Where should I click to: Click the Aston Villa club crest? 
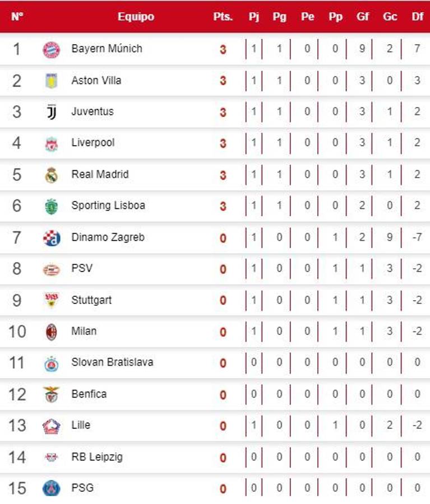(51, 81)
